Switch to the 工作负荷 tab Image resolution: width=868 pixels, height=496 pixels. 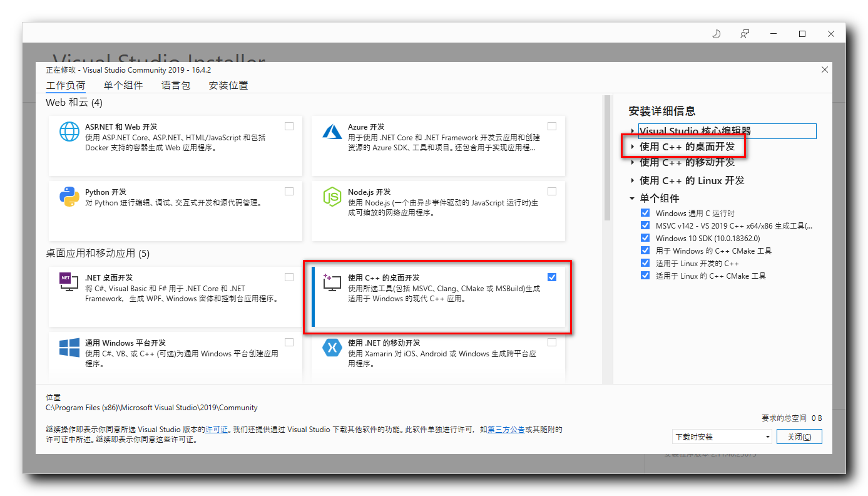[66, 85]
